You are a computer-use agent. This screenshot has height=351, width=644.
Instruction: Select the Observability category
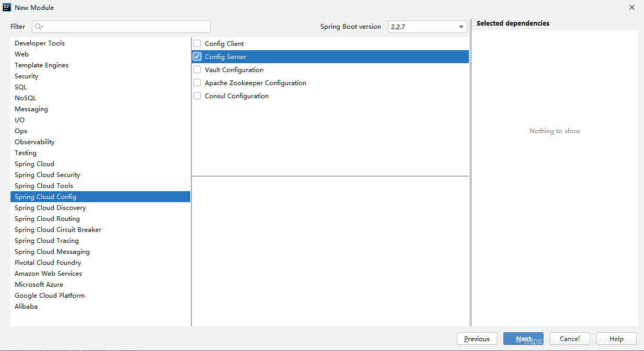coord(100,142)
